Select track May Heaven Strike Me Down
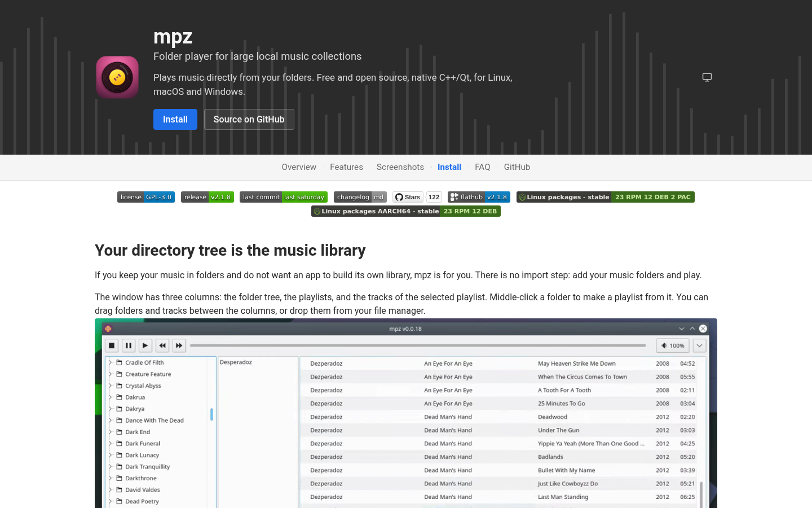 (x=576, y=364)
